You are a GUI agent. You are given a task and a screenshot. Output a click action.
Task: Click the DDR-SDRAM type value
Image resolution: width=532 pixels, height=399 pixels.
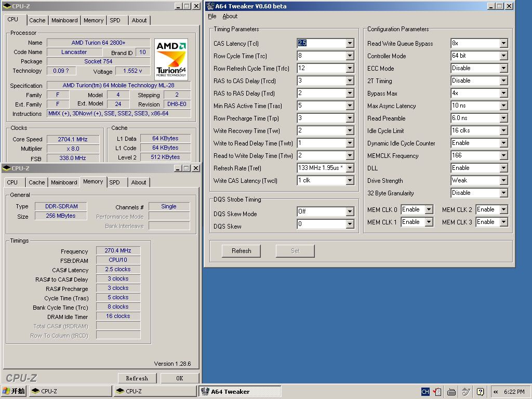[61, 206]
